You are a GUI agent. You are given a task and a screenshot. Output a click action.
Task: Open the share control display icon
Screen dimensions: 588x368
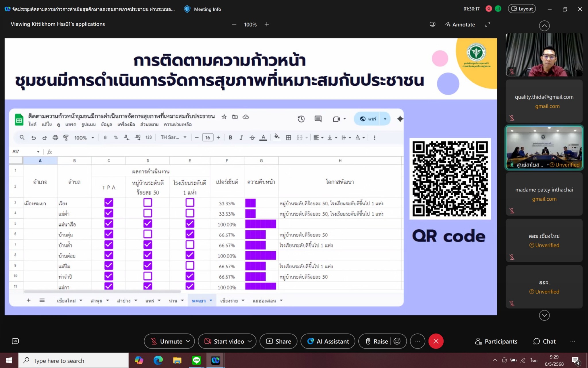coord(432,24)
